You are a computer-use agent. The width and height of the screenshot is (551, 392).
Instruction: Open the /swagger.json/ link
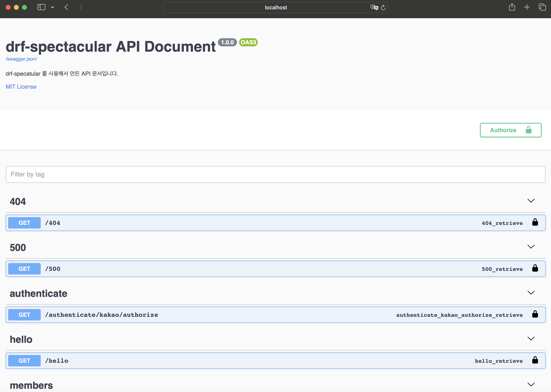tap(21, 59)
